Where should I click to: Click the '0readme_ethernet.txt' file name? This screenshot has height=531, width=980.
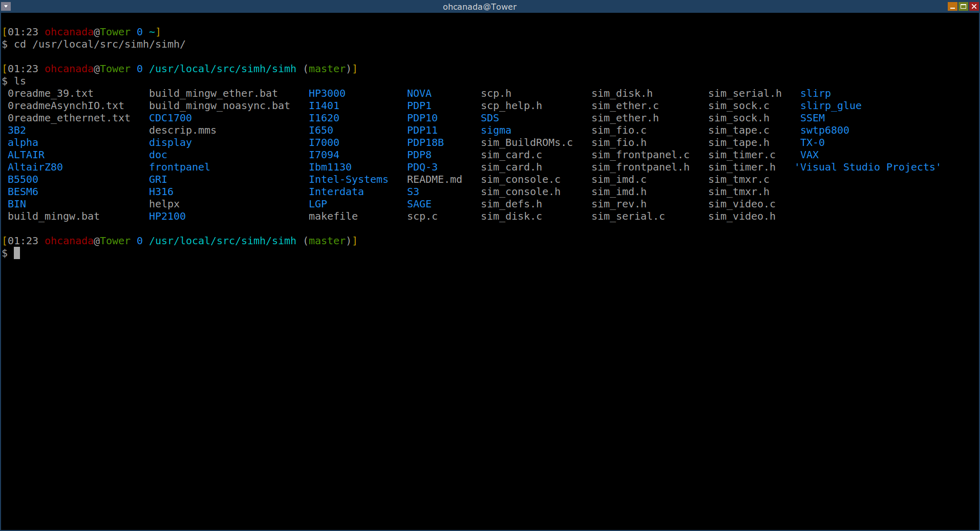69,118
